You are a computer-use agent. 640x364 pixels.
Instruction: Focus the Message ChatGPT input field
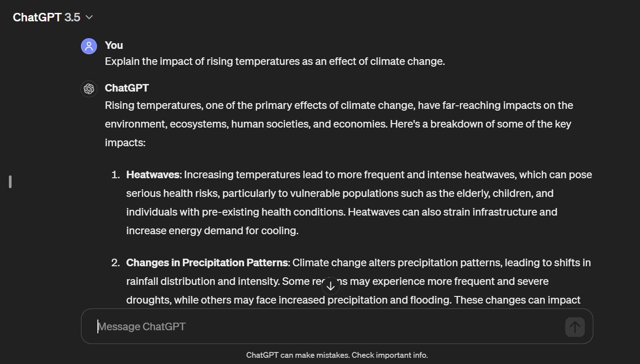[x=329, y=327]
